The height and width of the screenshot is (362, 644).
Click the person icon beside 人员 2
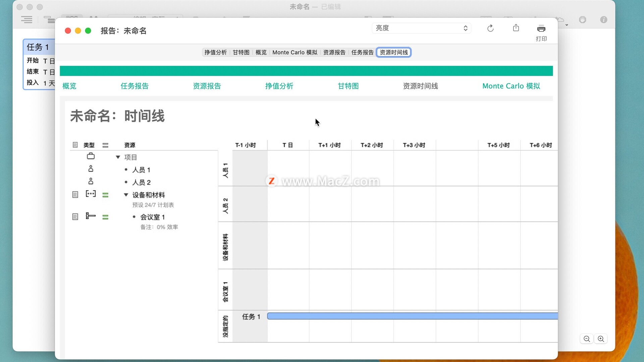pyautogui.click(x=91, y=181)
